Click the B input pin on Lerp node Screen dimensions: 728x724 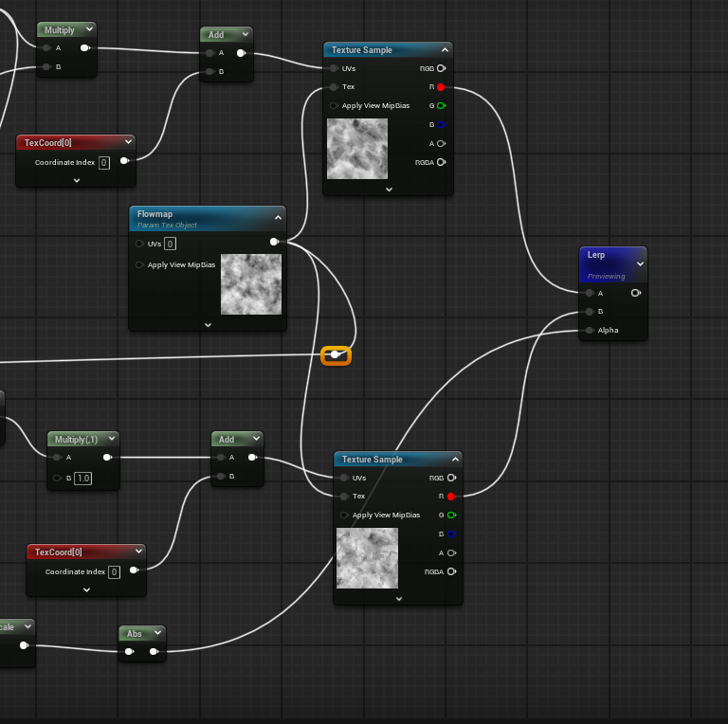tap(590, 312)
